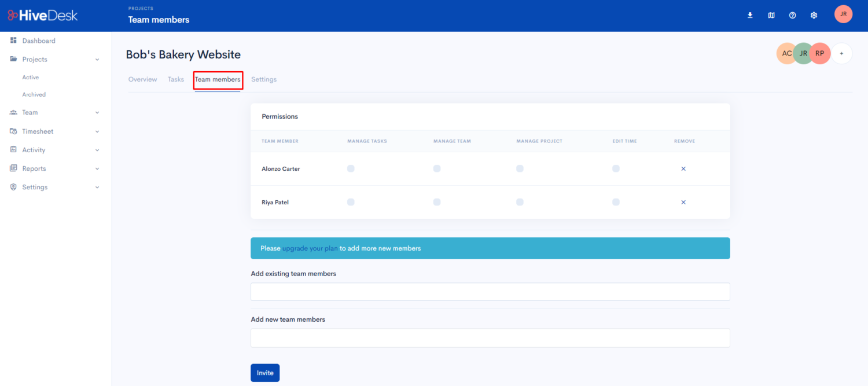
Task: Open the Reports icon in the sidebar
Action: pyautogui.click(x=13, y=168)
